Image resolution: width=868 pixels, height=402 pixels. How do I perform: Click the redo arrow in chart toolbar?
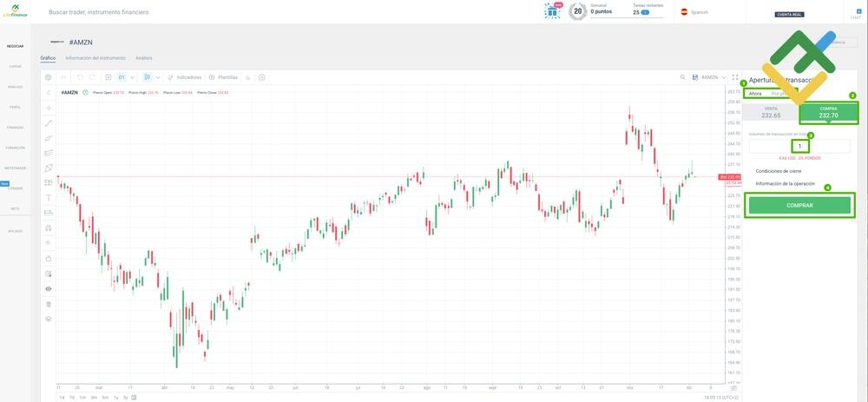[x=93, y=77]
